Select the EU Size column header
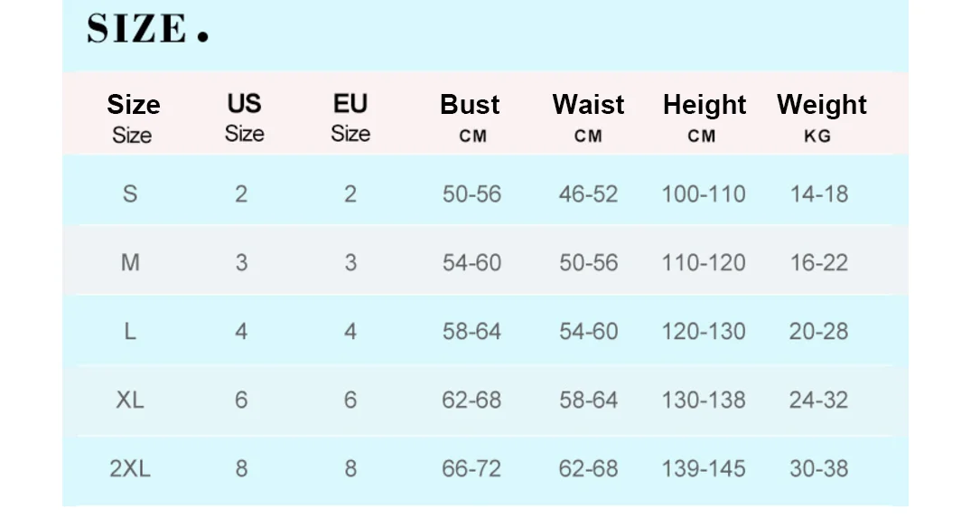980x518 pixels. [350, 117]
